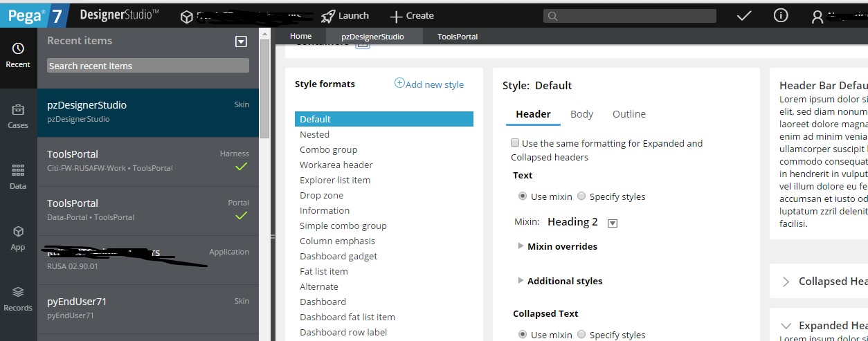Viewport: 868px width, 341px height.
Task: Open the Data grid icon
Action: click(18, 170)
